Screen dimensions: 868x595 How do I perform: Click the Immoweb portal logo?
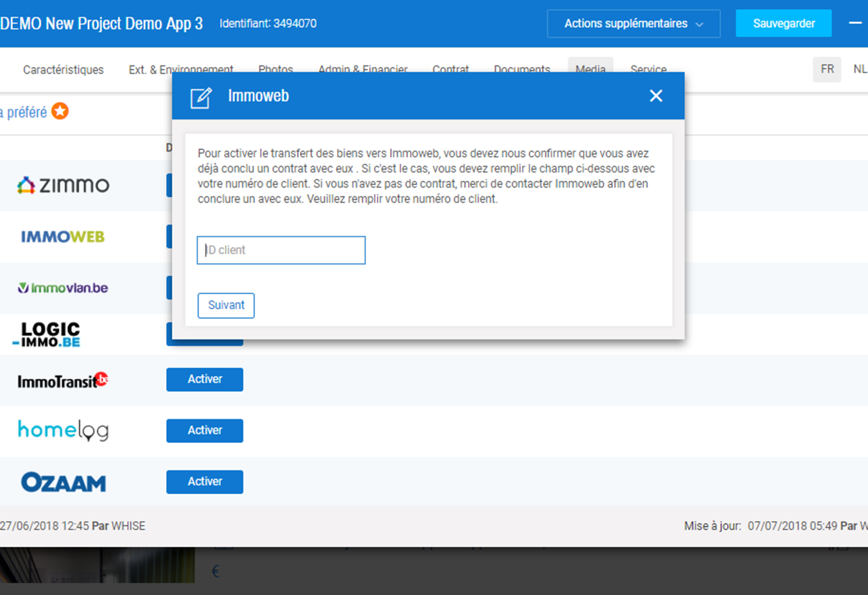(x=63, y=237)
